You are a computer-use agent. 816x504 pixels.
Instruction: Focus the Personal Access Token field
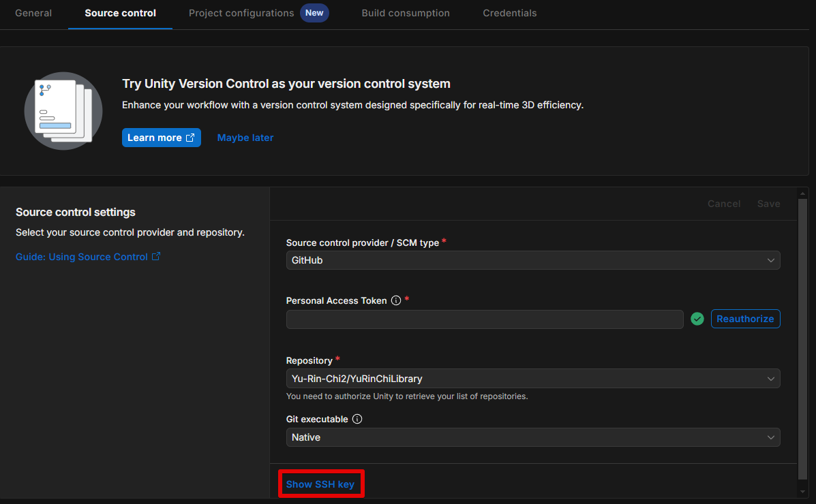click(x=484, y=319)
